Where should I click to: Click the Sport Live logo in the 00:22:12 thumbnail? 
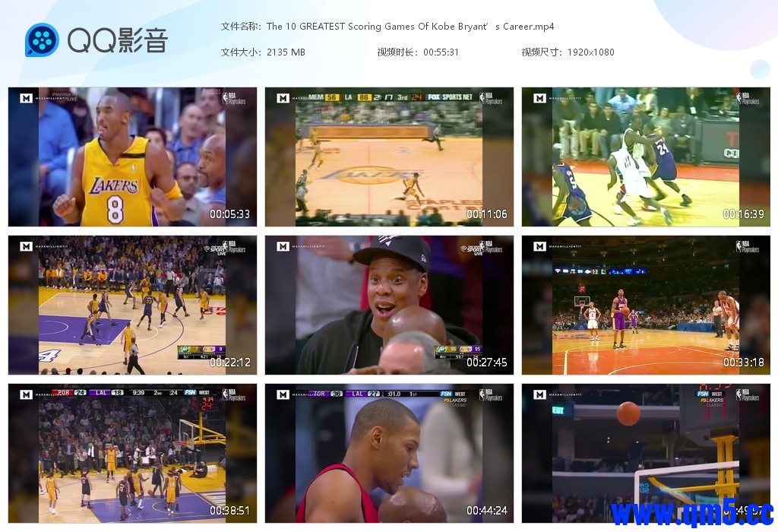pos(216,248)
